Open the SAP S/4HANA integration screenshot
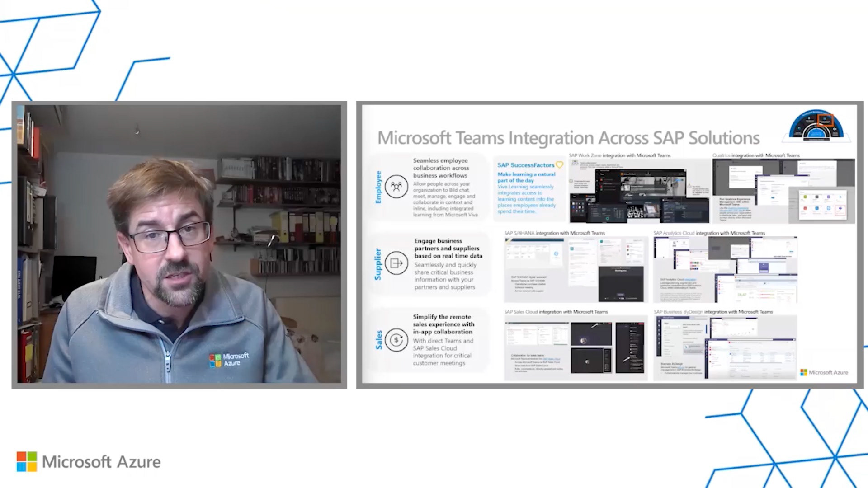 576,270
